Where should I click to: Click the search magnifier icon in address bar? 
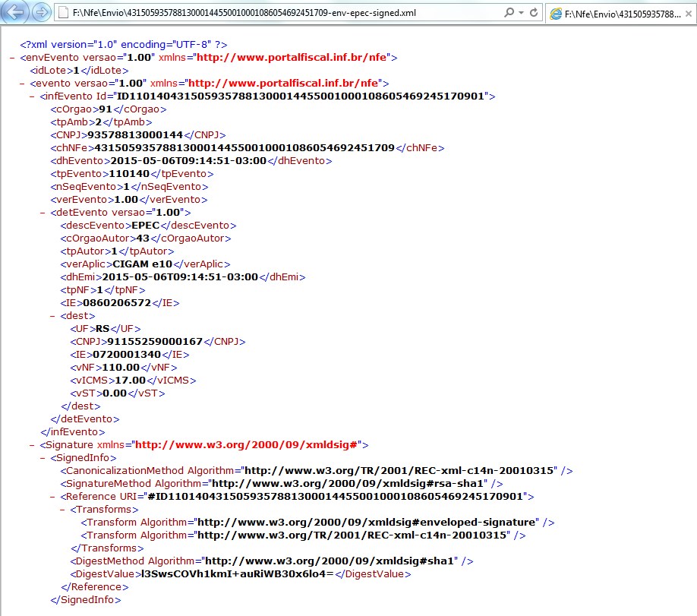509,12
